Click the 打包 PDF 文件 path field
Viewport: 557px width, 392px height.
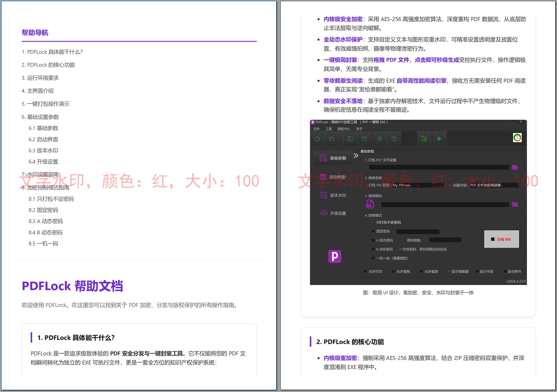pyautogui.click(x=439, y=167)
